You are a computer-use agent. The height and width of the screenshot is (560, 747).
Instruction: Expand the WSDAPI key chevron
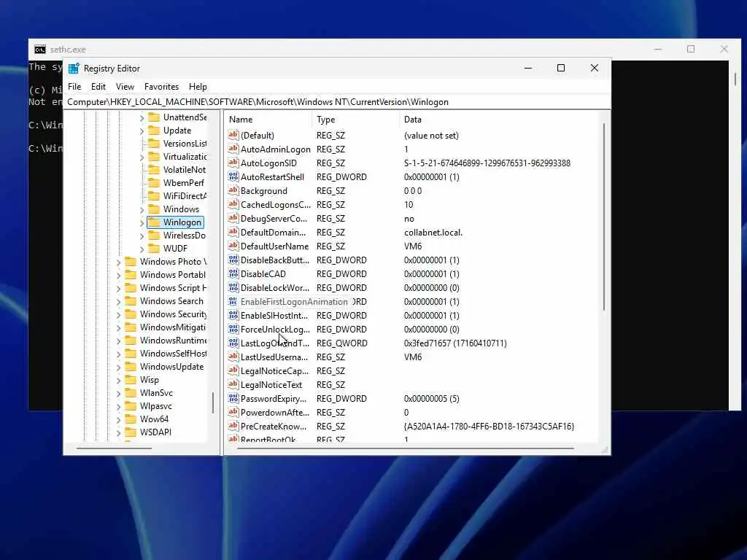pos(119,433)
